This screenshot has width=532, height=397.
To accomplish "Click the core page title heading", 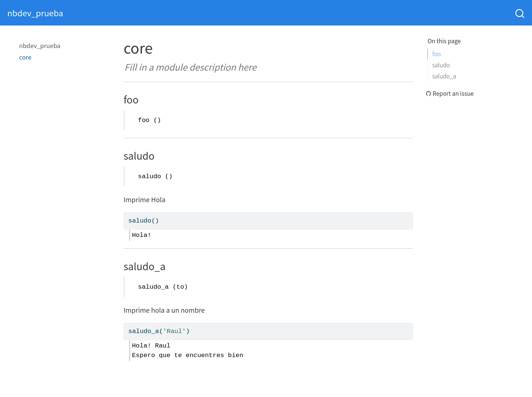I will (138, 49).
